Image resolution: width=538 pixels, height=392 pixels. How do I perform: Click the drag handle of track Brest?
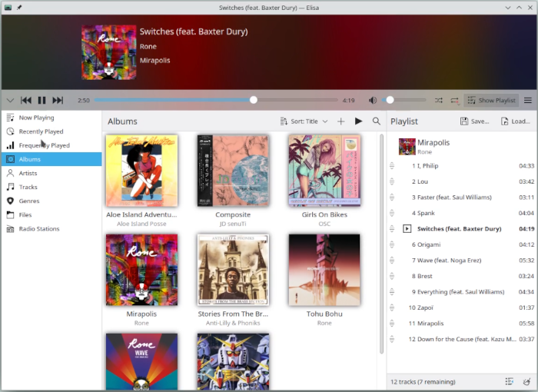392,277
